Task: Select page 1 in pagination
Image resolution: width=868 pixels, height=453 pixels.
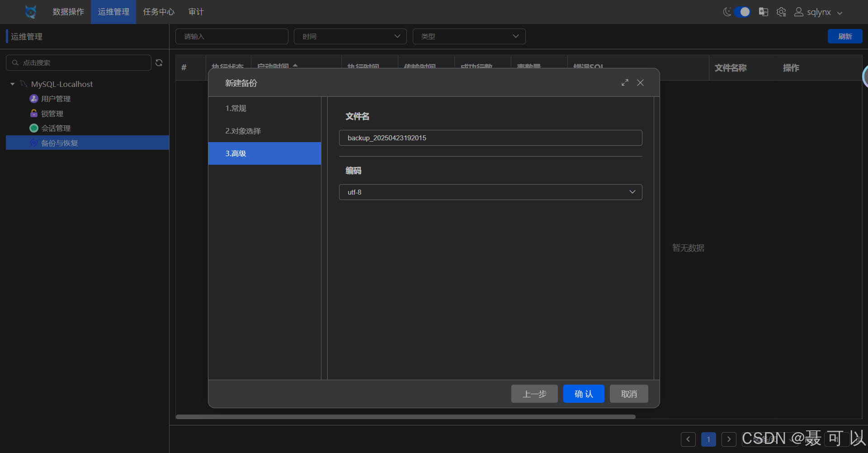Action: [x=708, y=439]
